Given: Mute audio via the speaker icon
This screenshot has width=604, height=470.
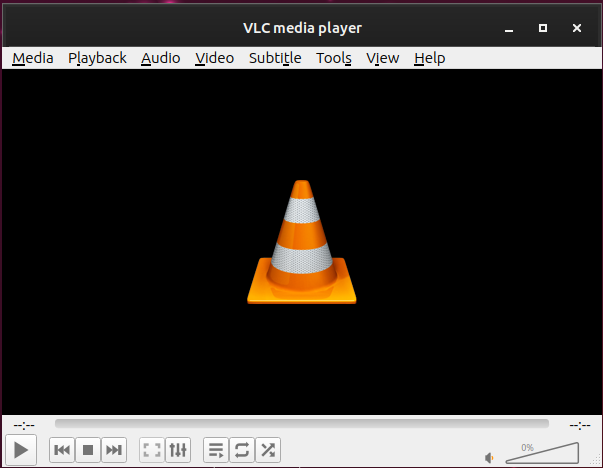Looking at the screenshot, I should pyautogui.click(x=489, y=458).
